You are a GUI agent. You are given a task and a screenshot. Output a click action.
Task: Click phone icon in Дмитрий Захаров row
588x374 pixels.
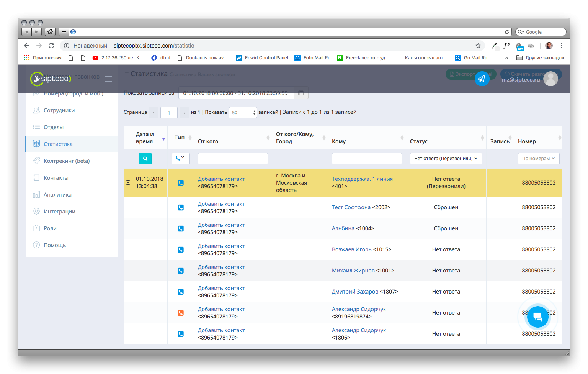click(x=181, y=292)
